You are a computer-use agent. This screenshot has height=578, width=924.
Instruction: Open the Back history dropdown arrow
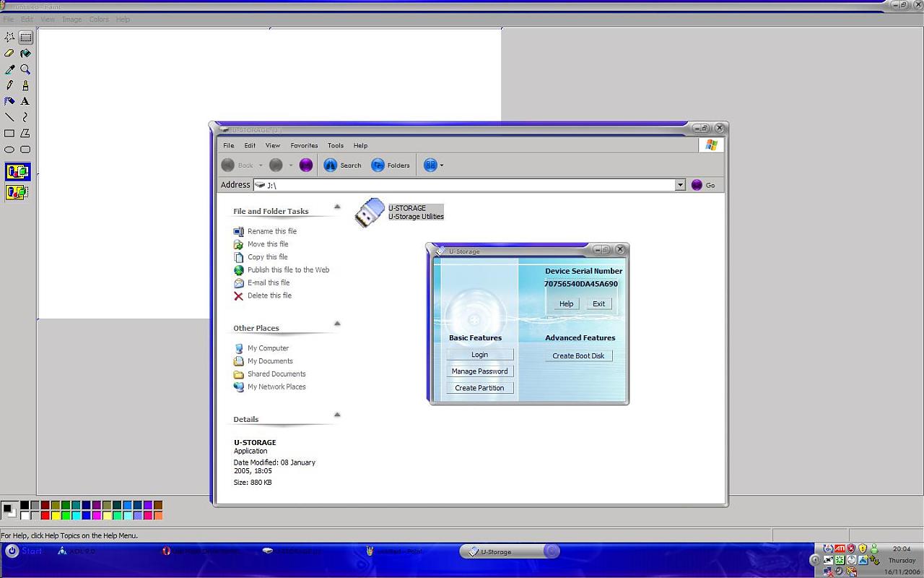click(x=261, y=165)
